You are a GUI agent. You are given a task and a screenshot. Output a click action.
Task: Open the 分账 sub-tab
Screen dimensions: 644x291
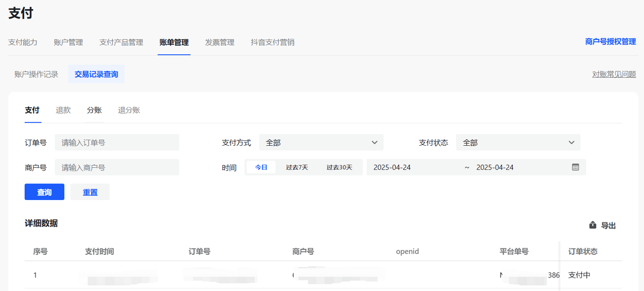[x=94, y=110]
